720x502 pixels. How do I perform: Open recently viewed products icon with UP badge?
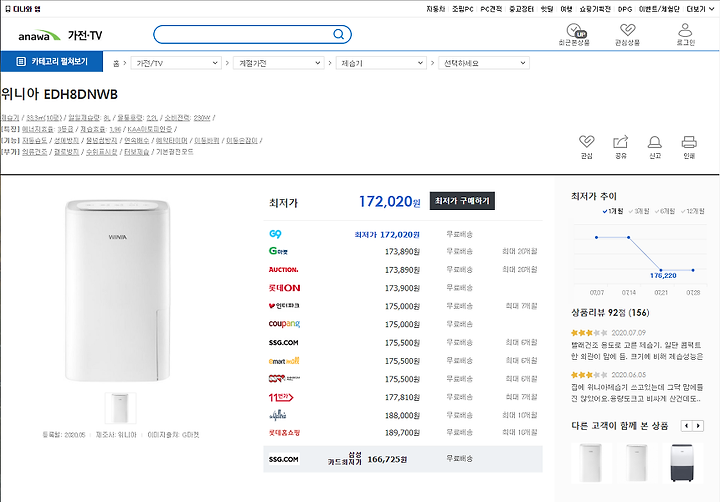point(575,31)
